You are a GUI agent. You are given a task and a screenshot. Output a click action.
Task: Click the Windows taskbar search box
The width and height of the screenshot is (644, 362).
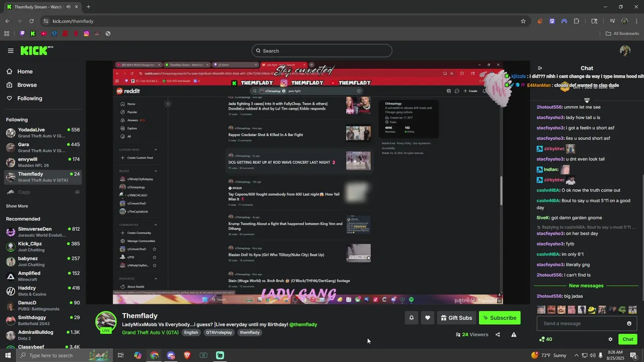pyautogui.click(x=64, y=355)
